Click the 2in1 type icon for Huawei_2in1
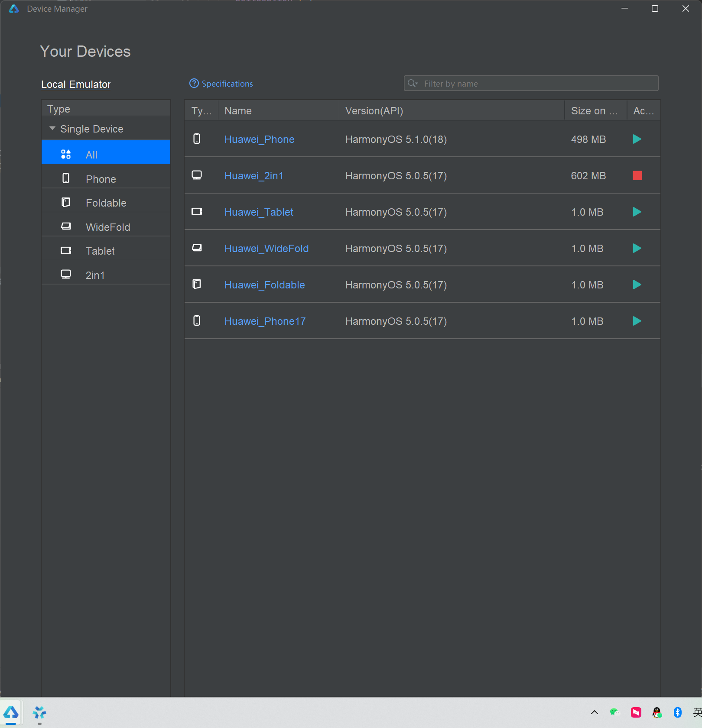Screen dimensions: 702x728 click(x=197, y=175)
